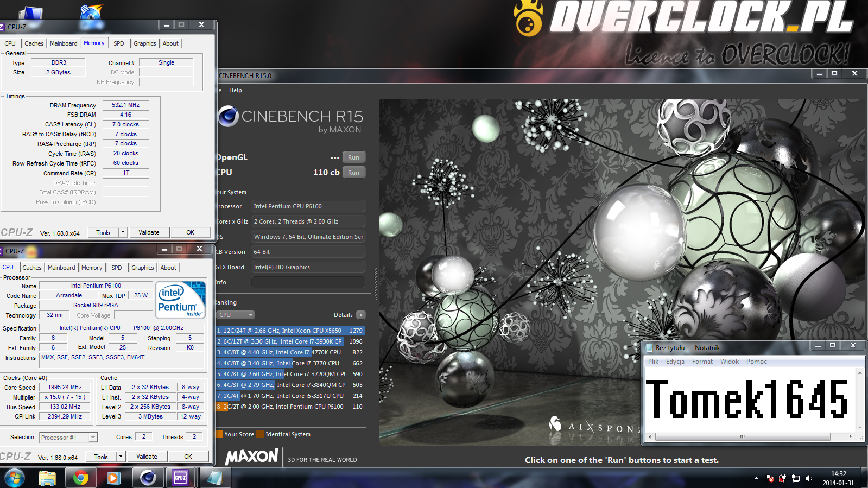Click the Notepad title bar icon

649,348
